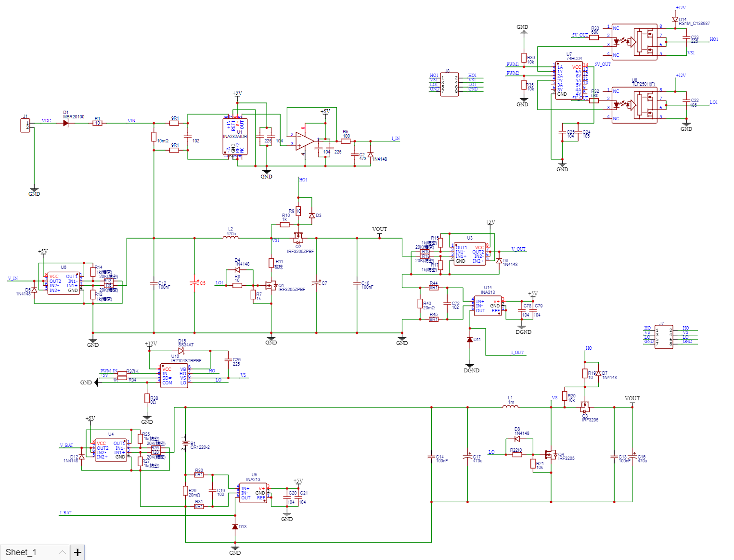Select the U7 74HC04 inverter chip

pyautogui.click(x=569, y=80)
